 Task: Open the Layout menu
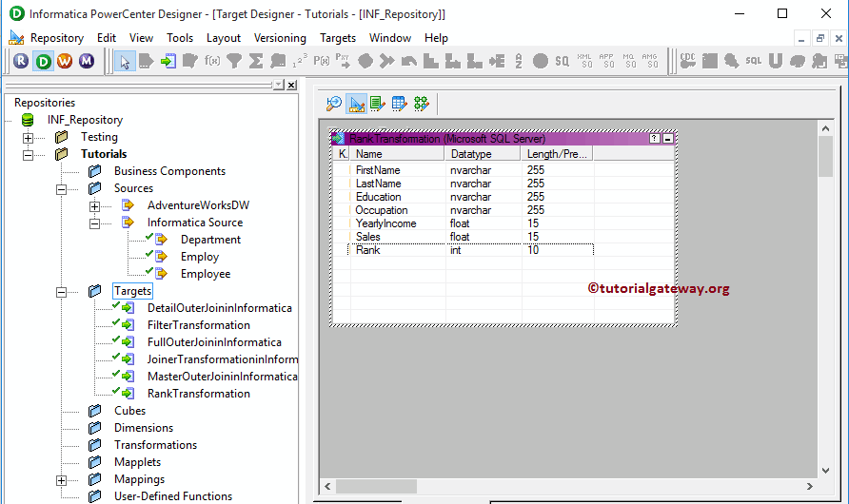pyautogui.click(x=224, y=38)
